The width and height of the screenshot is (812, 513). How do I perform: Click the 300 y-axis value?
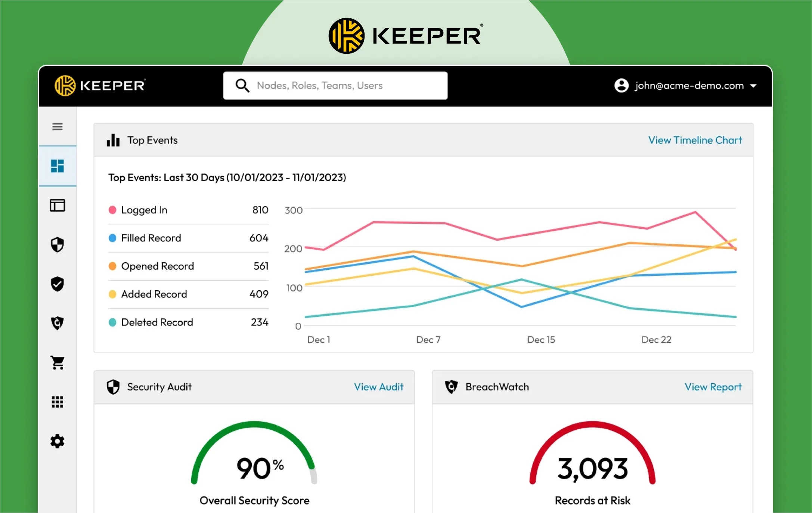[294, 210]
